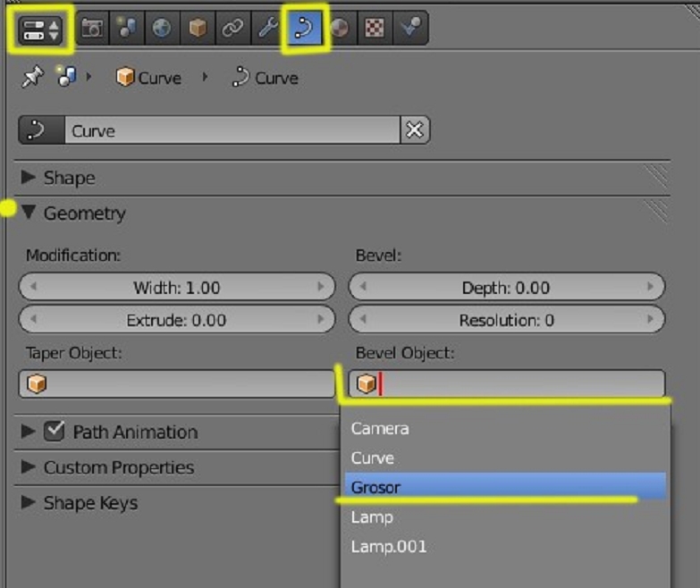The image size is (700, 588).
Task: Open the Texture properties tab
Action: 374,29
